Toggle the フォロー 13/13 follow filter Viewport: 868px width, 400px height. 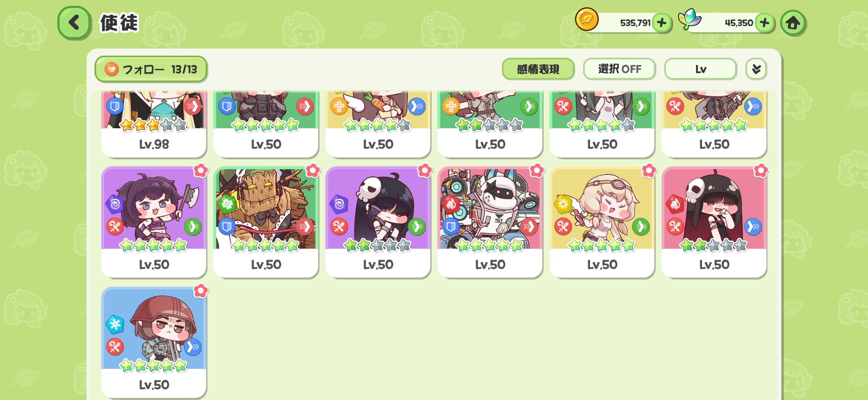pos(151,69)
